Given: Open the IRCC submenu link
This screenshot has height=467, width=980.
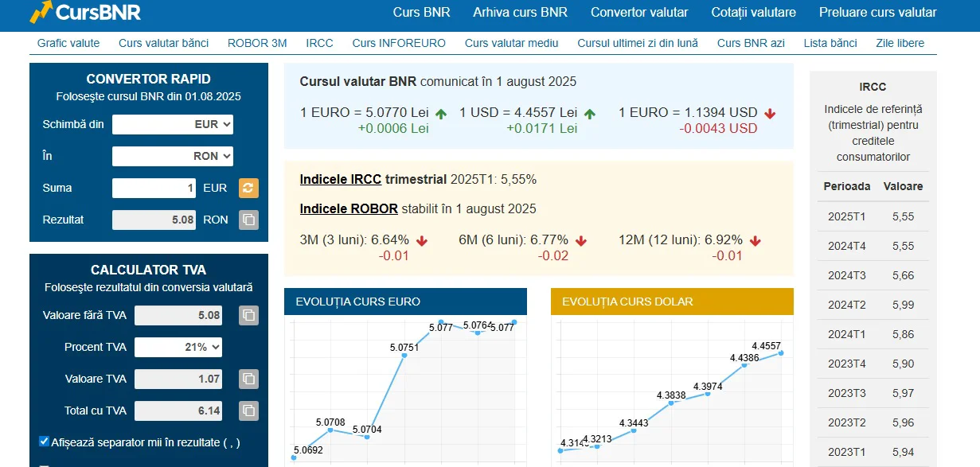Looking at the screenshot, I should click(x=319, y=43).
